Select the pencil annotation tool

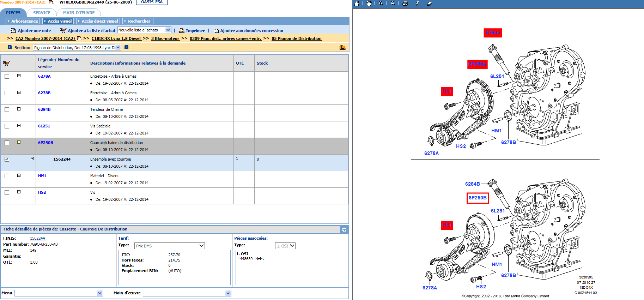click(417, 4)
